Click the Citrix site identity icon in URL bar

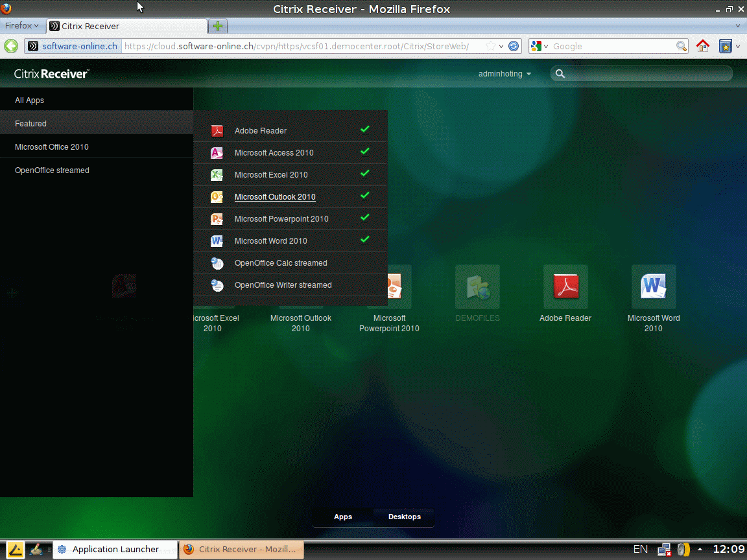pos(33,46)
